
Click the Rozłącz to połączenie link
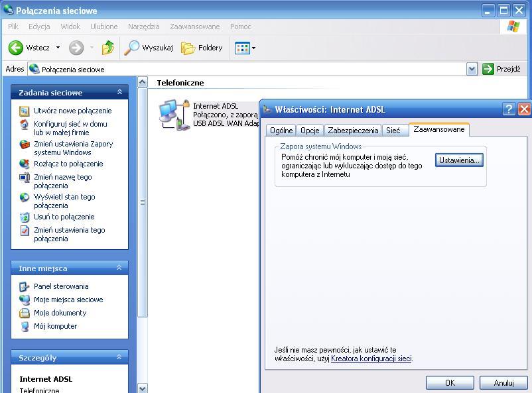click(x=68, y=164)
